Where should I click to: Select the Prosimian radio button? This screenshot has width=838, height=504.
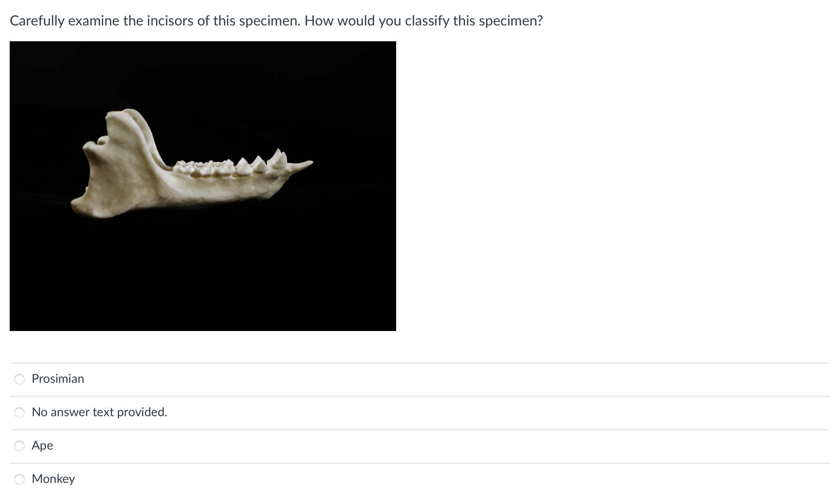pos(19,379)
